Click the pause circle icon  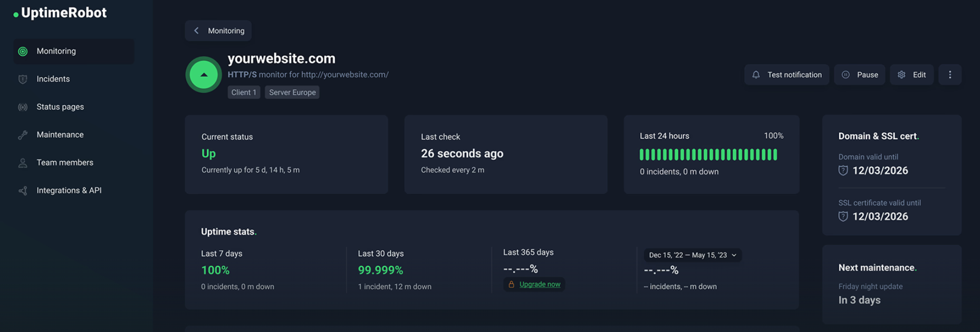(x=846, y=75)
